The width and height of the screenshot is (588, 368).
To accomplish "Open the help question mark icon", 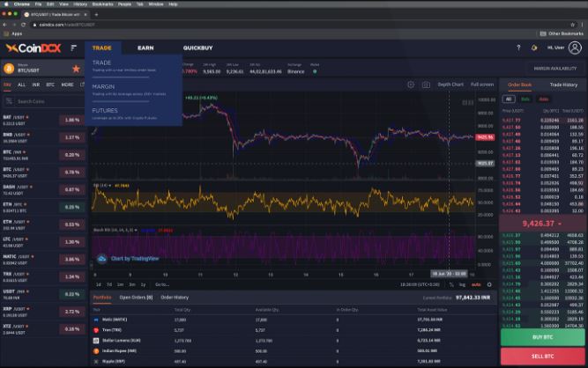I will point(518,48).
